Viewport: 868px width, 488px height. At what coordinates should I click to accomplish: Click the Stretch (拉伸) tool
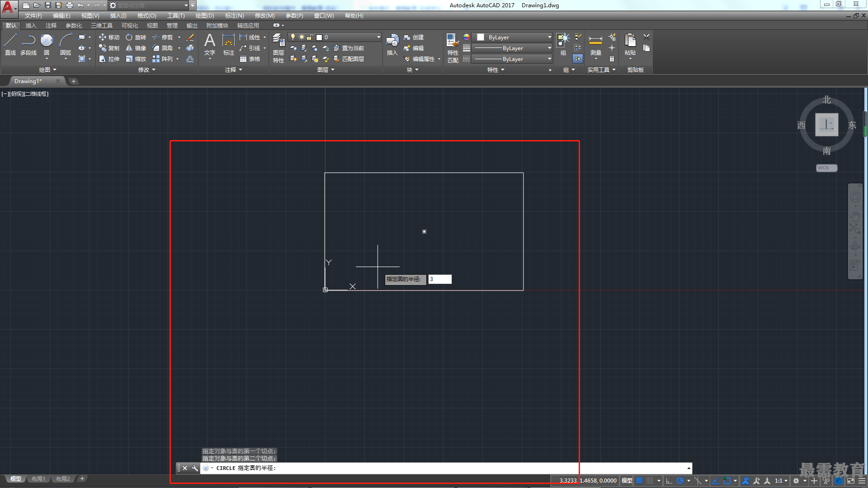point(109,59)
